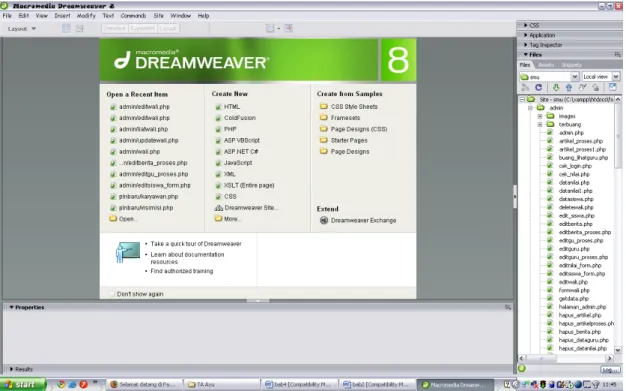Viewport: 626px width, 391px height.
Task: Click the CSS Style Sheets folder icon
Action: (323, 107)
